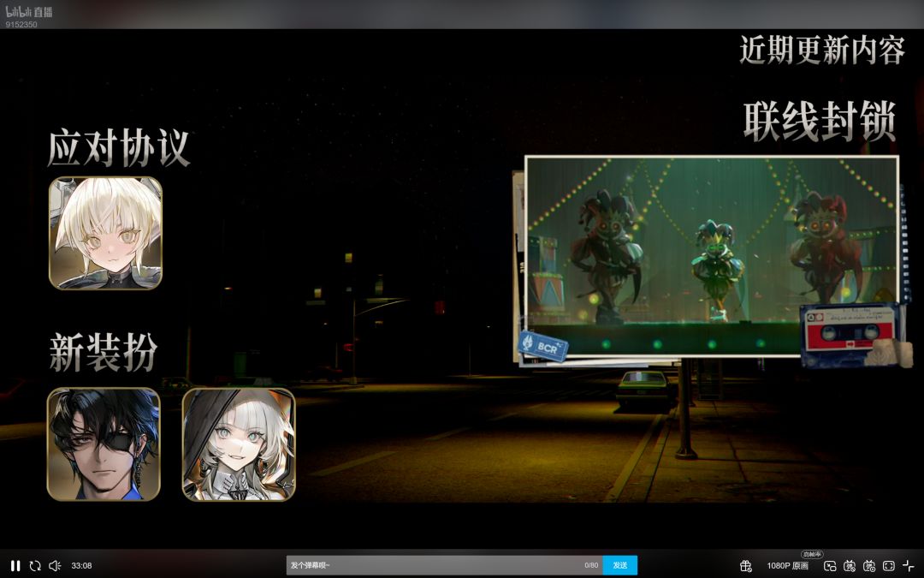
Task: Click the eyepatch character outfit portrait
Action: click(104, 444)
